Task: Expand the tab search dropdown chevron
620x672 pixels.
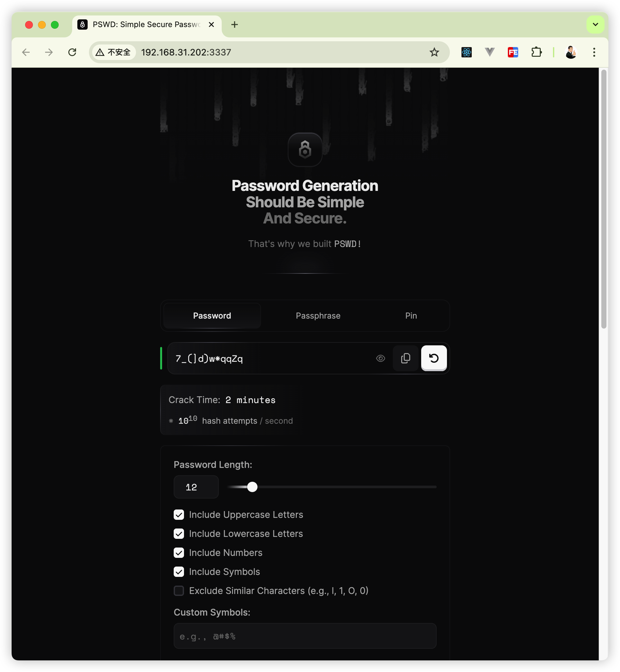Action: point(595,25)
